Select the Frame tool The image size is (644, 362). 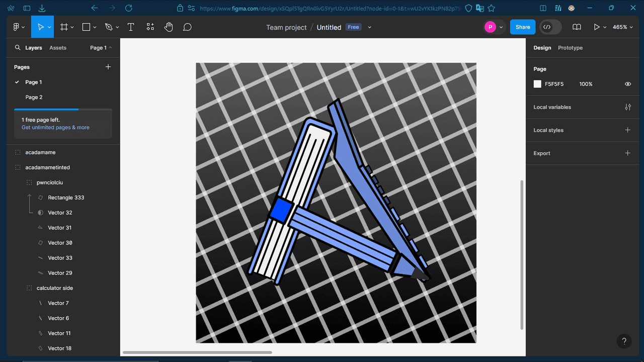pos(64,27)
